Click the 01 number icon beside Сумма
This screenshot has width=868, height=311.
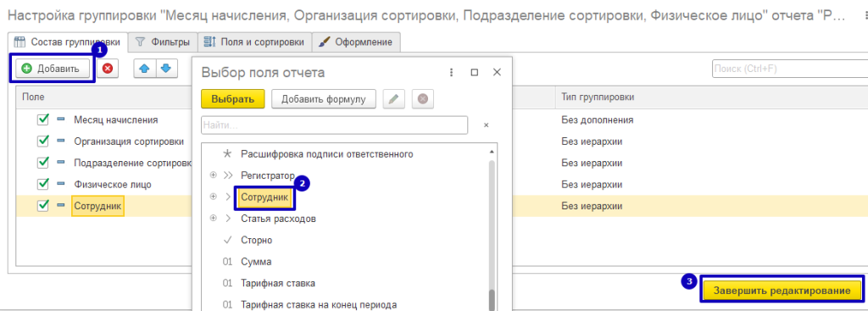[x=227, y=262]
